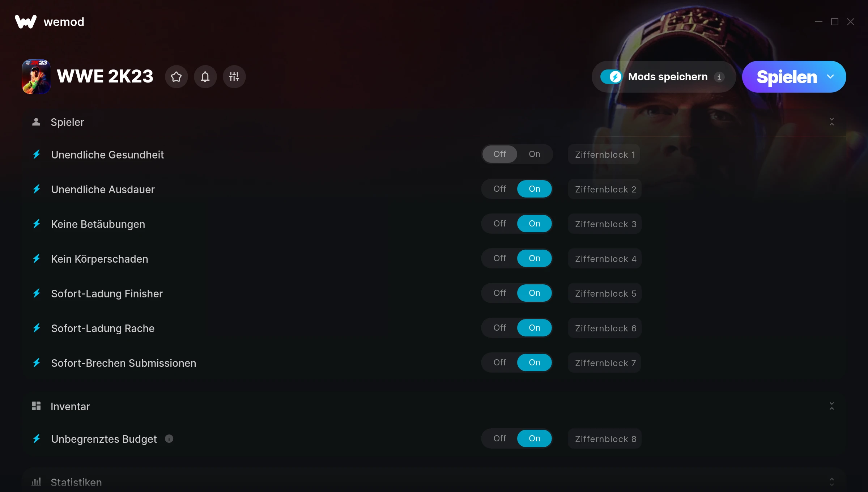Click the Unendliche Gesundheit lightning icon
868x492 pixels.
point(37,154)
